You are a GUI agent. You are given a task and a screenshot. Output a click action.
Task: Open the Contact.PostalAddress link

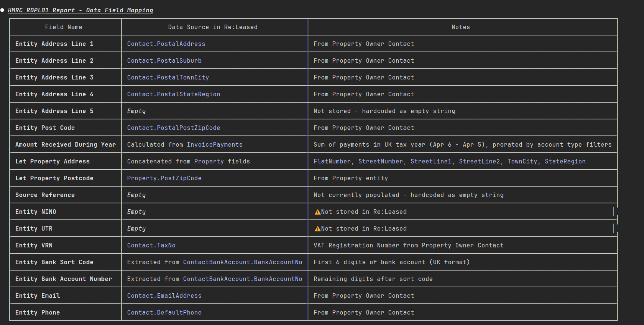pos(166,44)
